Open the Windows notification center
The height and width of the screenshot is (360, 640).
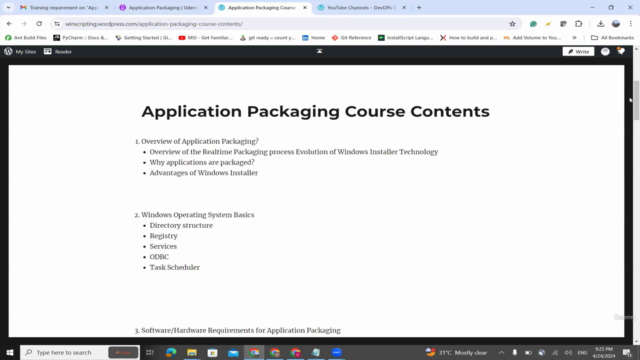point(627,352)
